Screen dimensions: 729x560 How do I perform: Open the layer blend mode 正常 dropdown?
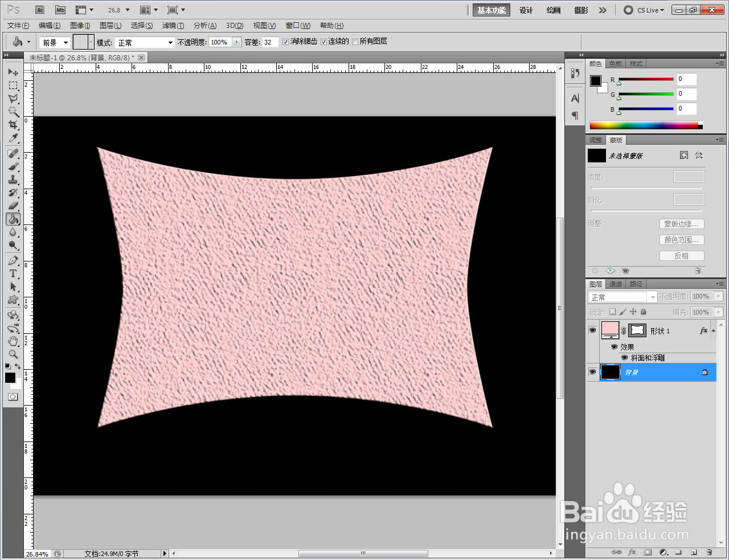coord(623,297)
